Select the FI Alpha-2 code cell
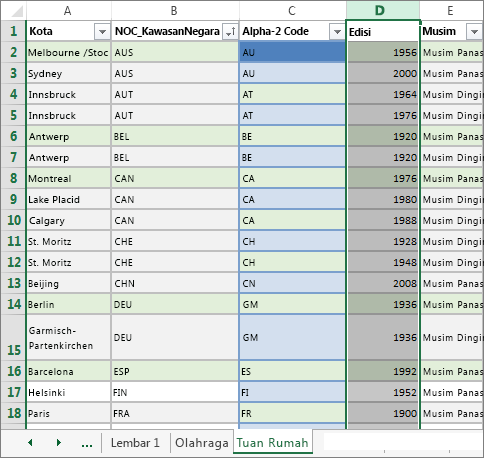Screen dimensions: 484x458 292,392
